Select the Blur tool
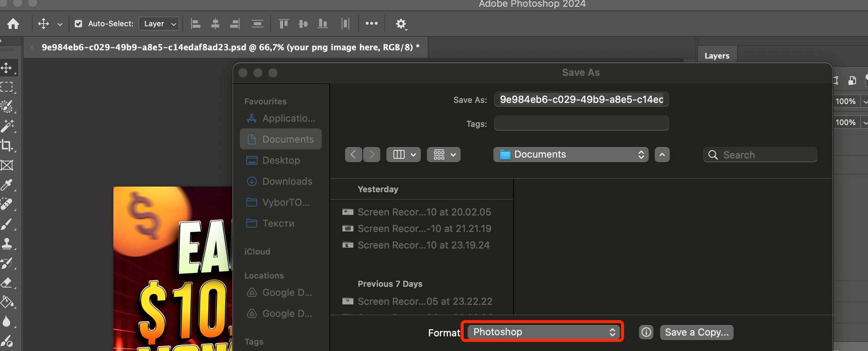868x351 pixels. click(x=7, y=322)
